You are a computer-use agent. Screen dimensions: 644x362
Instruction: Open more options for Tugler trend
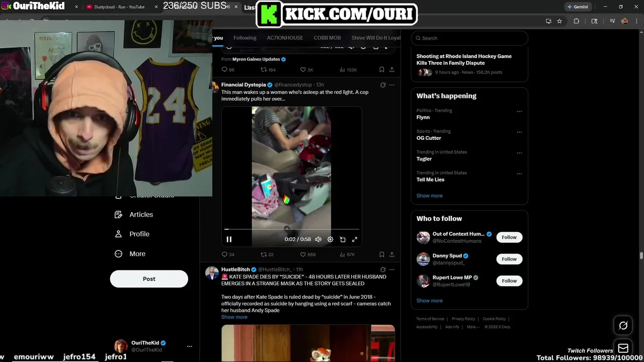click(x=519, y=153)
